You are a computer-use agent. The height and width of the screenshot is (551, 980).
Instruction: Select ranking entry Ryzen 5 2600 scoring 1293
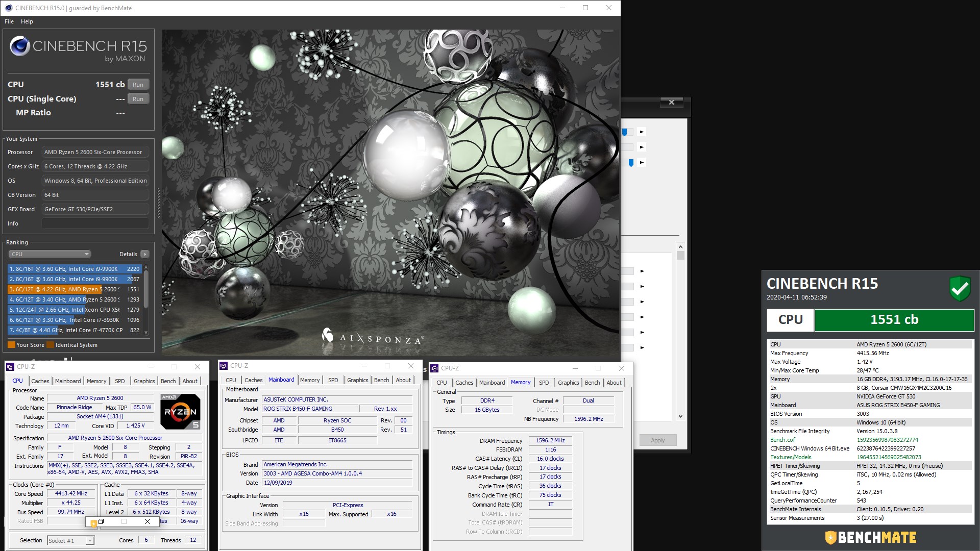coord(75,299)
